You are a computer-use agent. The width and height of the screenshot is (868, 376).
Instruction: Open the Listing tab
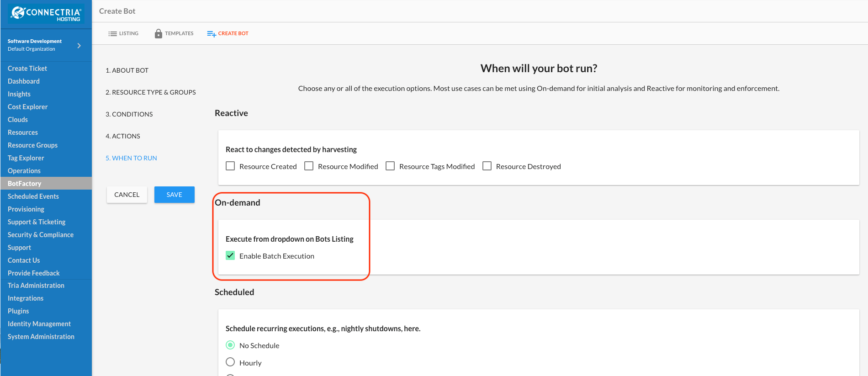coord(123,33)
